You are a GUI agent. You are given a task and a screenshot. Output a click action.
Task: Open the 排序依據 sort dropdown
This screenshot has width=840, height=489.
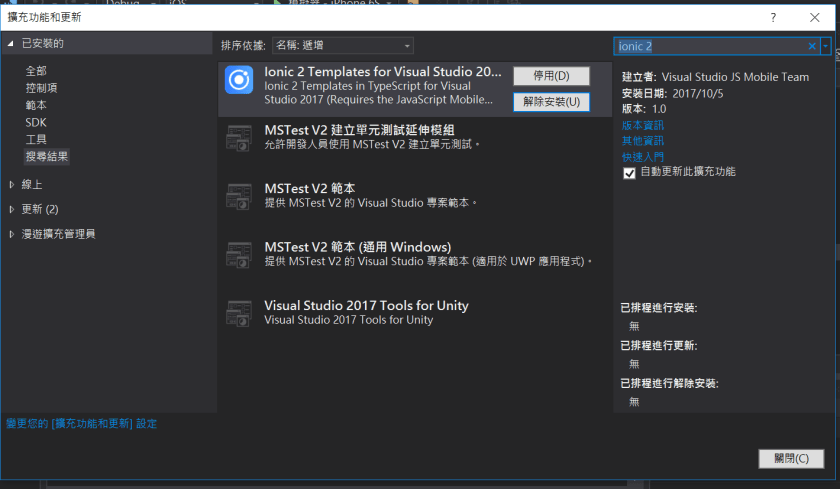click(x=343, y=46)
